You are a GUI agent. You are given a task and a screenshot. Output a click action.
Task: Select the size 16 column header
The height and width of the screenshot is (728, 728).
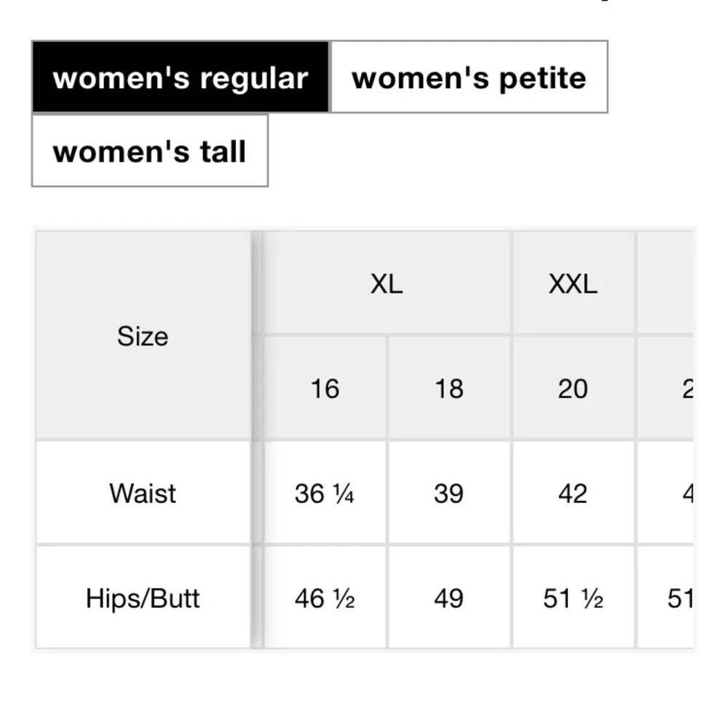point(325,388)
